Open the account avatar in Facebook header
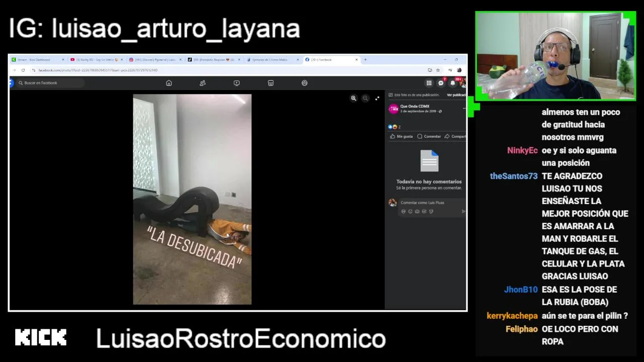The width and height of the screenshot is (644, 362). 464,83
